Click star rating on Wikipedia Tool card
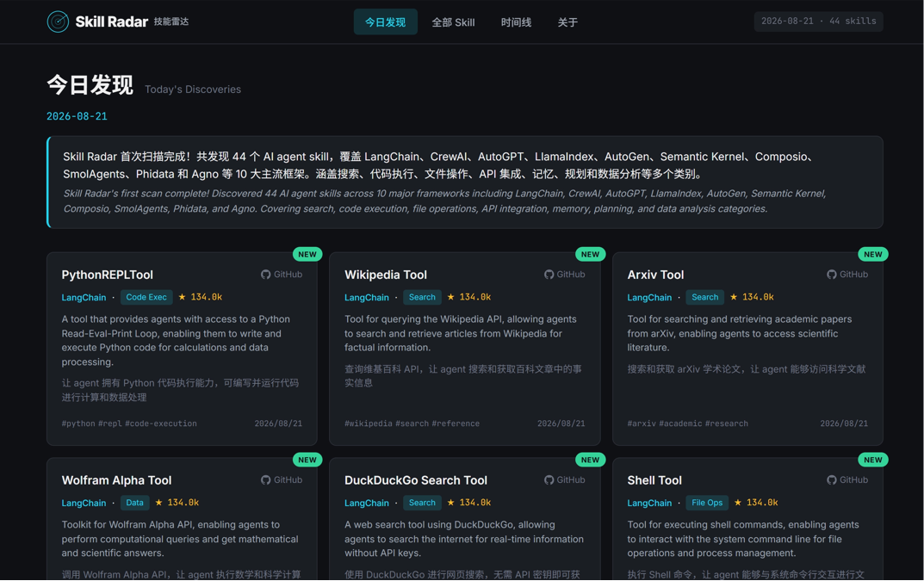Viewport: 924px width, 581px height. click(x=469, y=297)
